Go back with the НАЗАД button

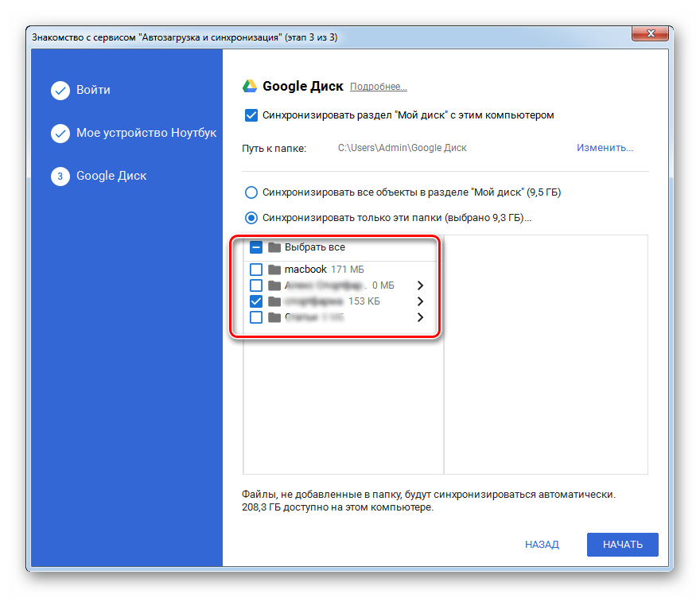coord(542,545)
